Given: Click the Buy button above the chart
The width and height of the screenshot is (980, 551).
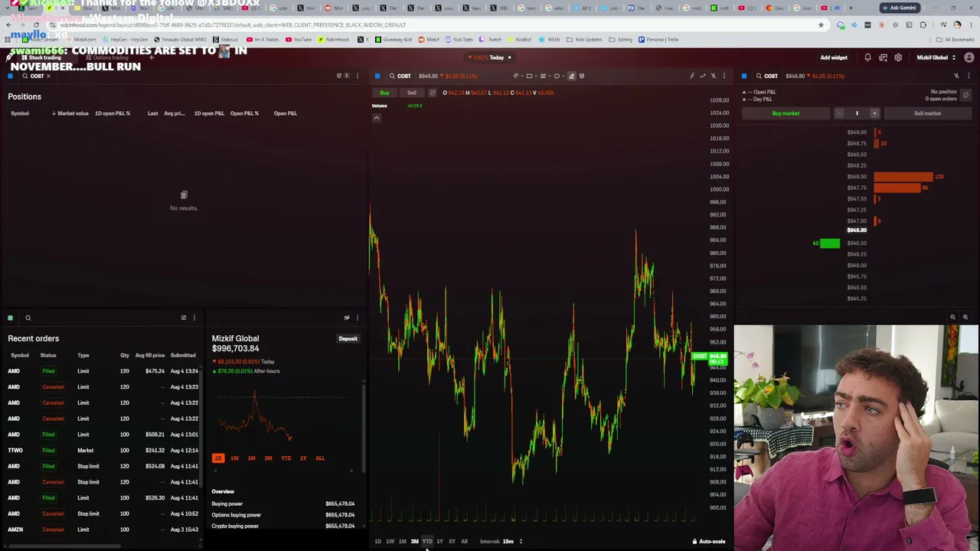Looking at the screenshot, I should pos(384,93).
